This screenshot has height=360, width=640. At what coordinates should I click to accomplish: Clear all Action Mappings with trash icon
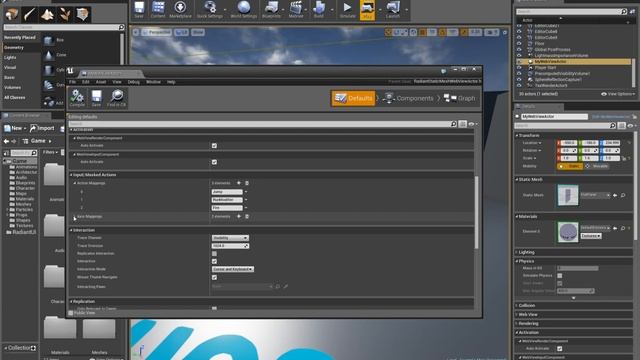pos(247,183)
